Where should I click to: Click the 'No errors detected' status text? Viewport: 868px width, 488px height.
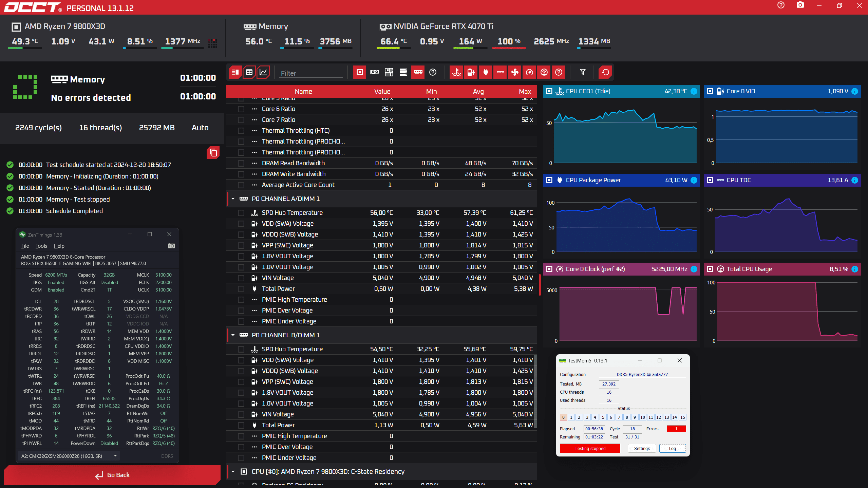point(91,98)
